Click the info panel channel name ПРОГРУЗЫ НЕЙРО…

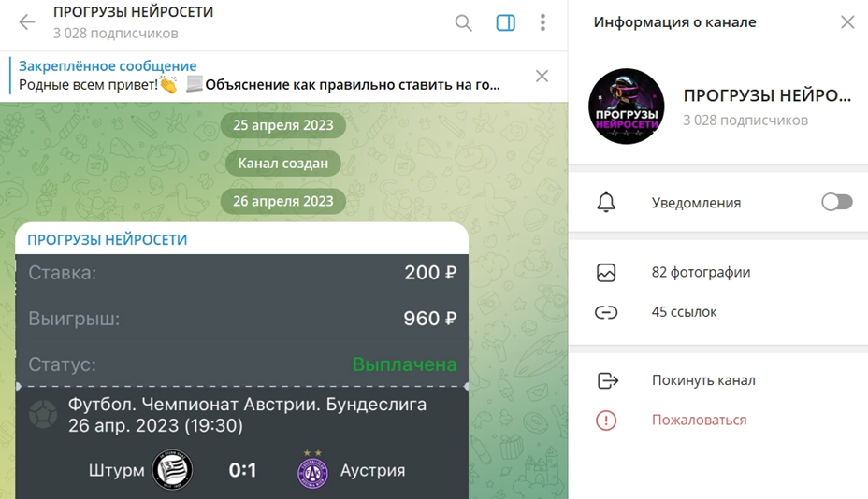(x=767, y=95)
